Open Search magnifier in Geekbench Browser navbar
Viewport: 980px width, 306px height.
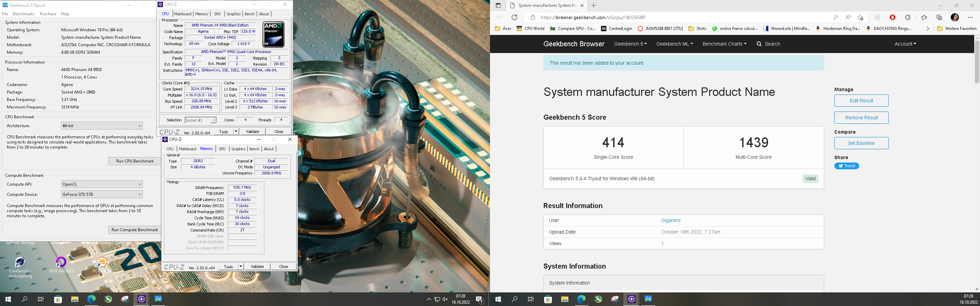(768, 44)
